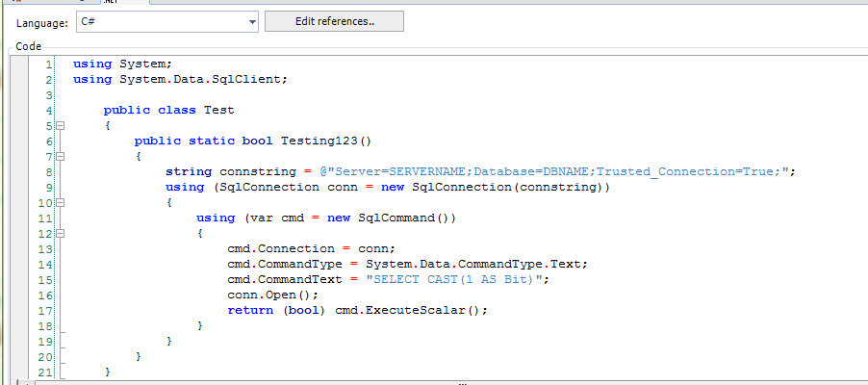The image size is (868, 385).
Task: Open the Language dropdown arrow
Action: click(251, 22)
